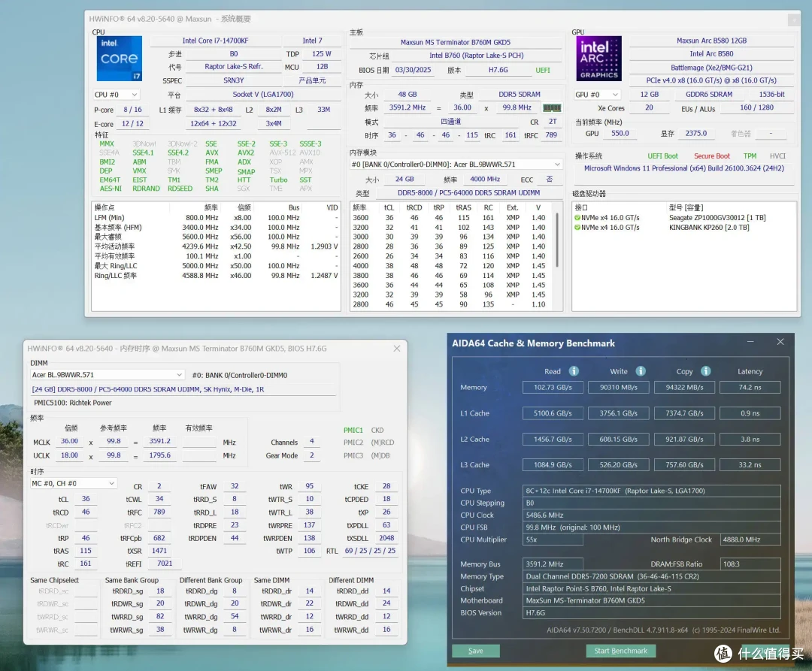Open the Acer BL.9BWWR.571 DIMM dropdown
812x671 pixels.
click(108, 374)
